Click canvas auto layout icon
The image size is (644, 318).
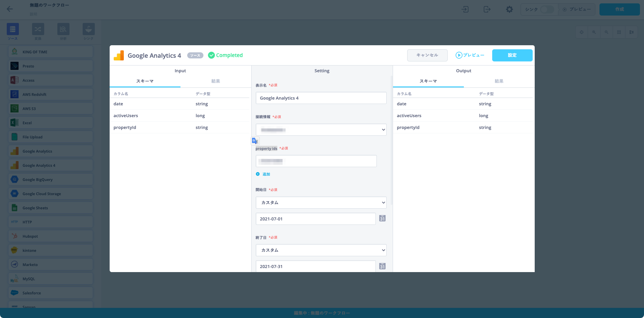[631, 32]
